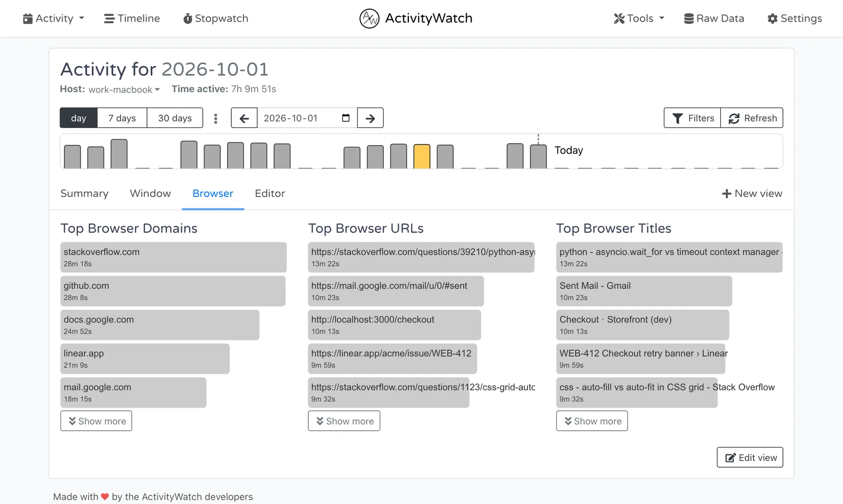Open the calendar picker icon in date field
The width and height of the screenshot is (843, 504).
coord(346,118)
